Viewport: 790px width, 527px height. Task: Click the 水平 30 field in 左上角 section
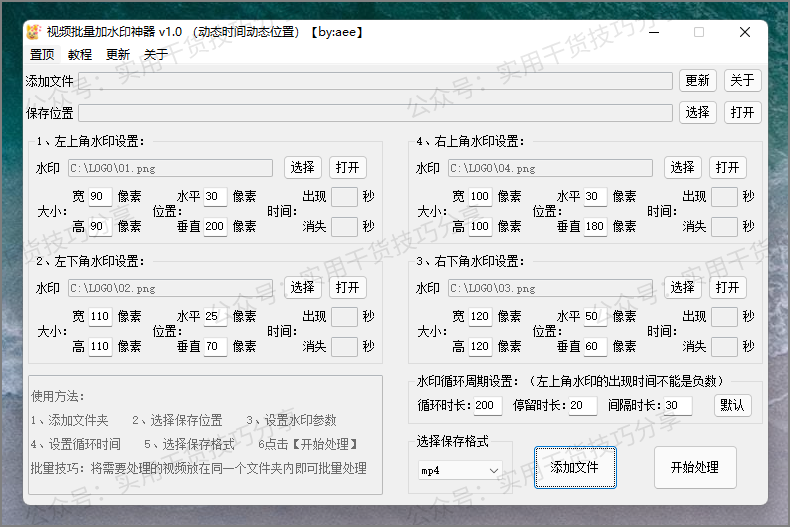coord(215,196)
